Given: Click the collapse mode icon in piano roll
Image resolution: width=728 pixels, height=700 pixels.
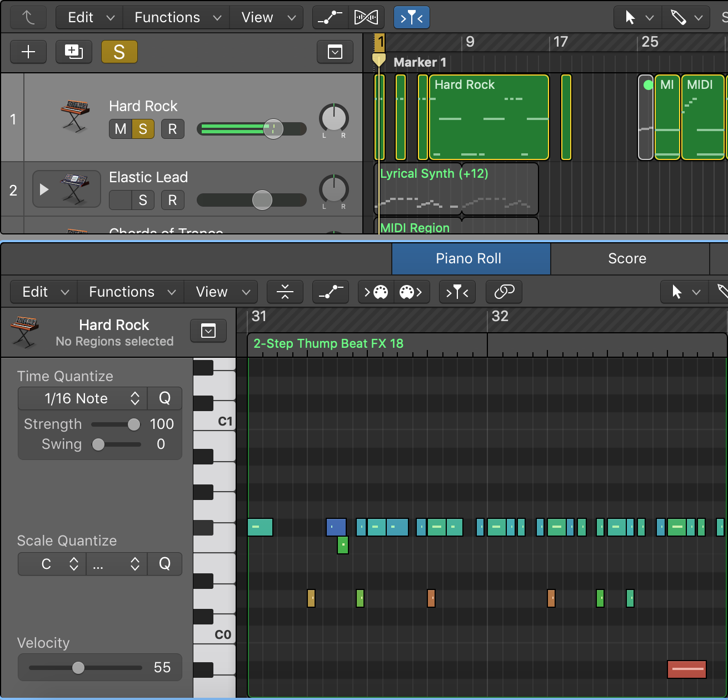Looking at the screenshot, I should (285, 292).
